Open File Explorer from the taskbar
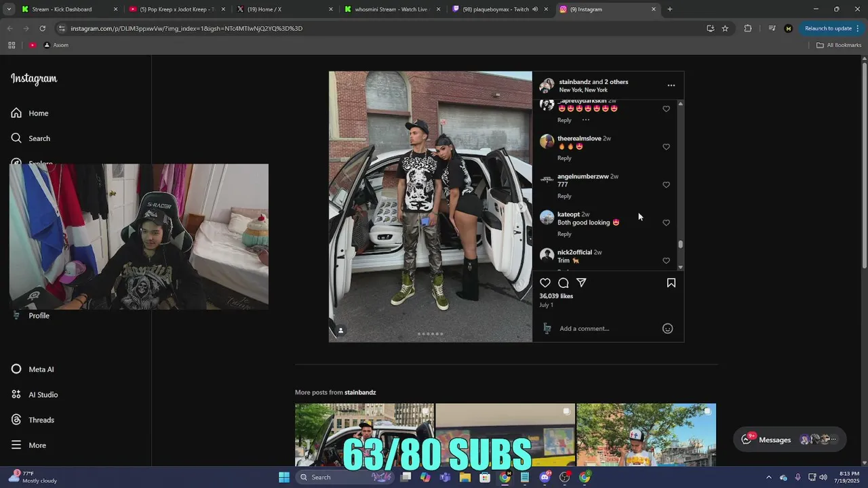The image size is (868, 488). coord(465,477)
